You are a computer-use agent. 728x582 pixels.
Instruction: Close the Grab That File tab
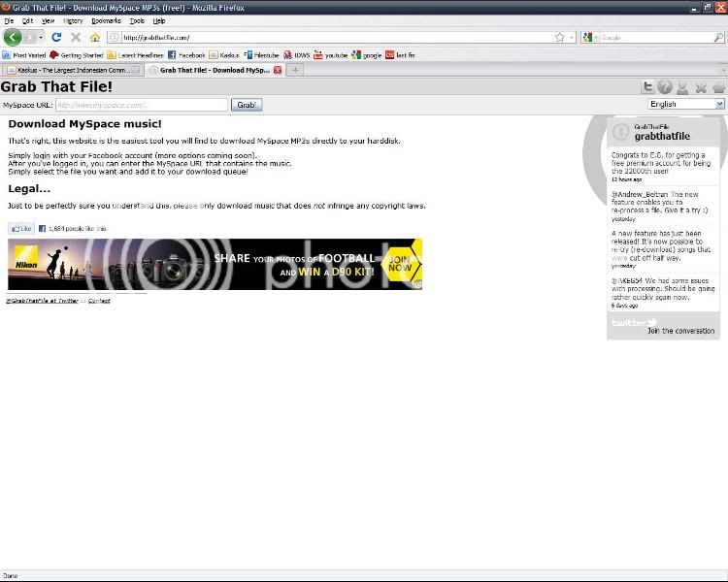click(278, 70)
